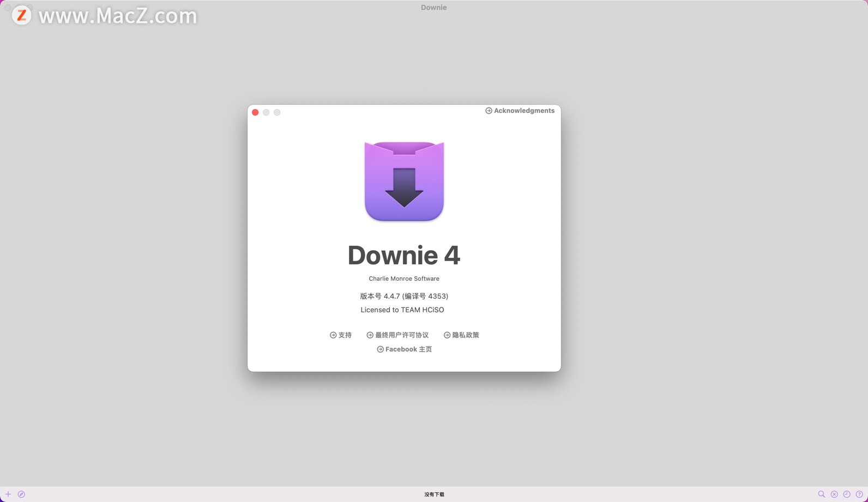Viewport: 868px width, 502px height.
Task: Click the magnifier search icon in bottom bar
Action: (x=822, y=494)
